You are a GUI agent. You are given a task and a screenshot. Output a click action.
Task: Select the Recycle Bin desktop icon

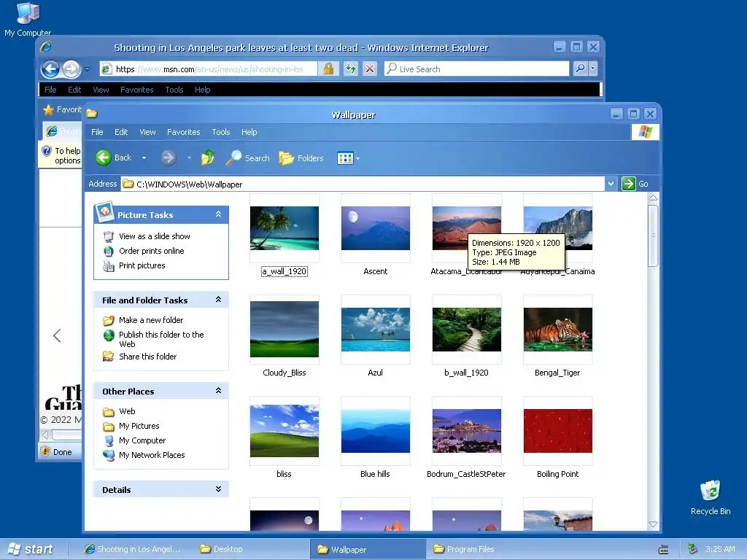point(711,497)
